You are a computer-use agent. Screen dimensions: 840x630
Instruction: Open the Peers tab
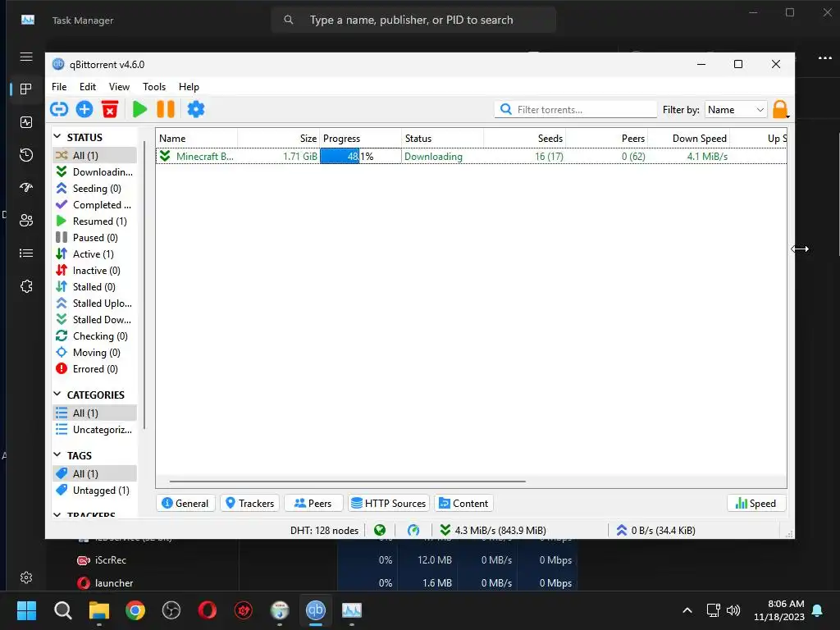[313, 504]
